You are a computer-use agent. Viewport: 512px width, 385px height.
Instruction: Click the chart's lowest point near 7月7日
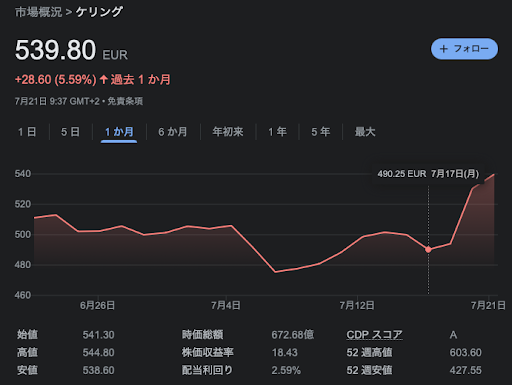point(275,272)
